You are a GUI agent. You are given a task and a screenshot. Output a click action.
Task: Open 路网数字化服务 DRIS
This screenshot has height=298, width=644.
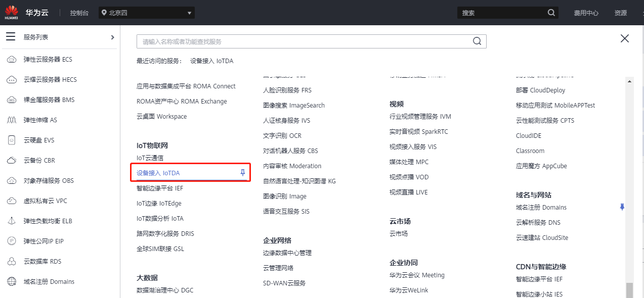165,233
